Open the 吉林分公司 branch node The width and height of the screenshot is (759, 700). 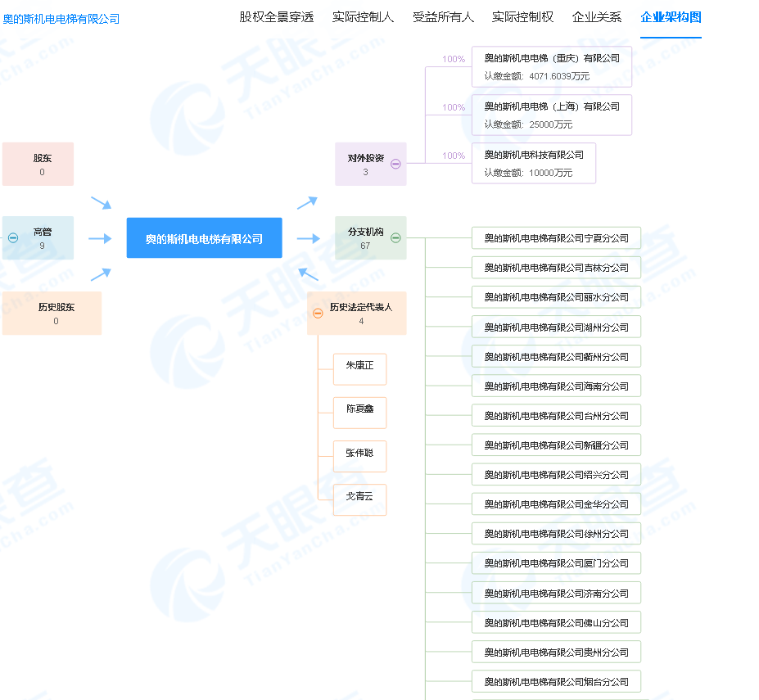(556, 268)
